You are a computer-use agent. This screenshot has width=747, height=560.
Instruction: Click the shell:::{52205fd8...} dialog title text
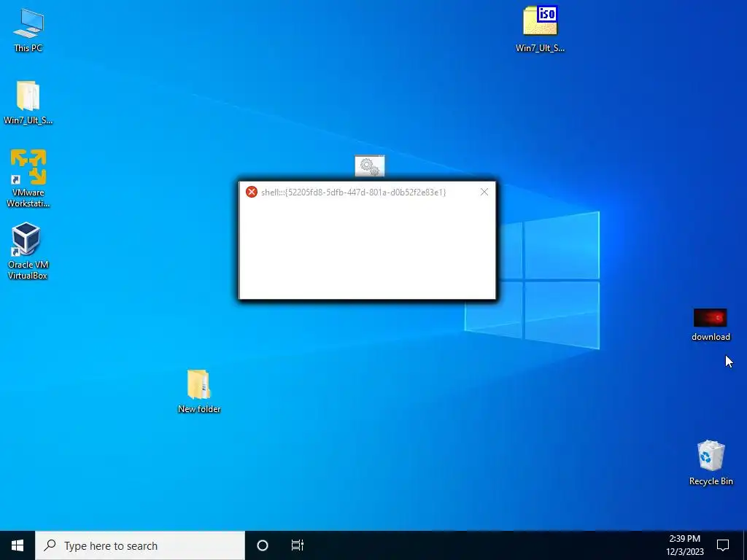tap(354, 192)
